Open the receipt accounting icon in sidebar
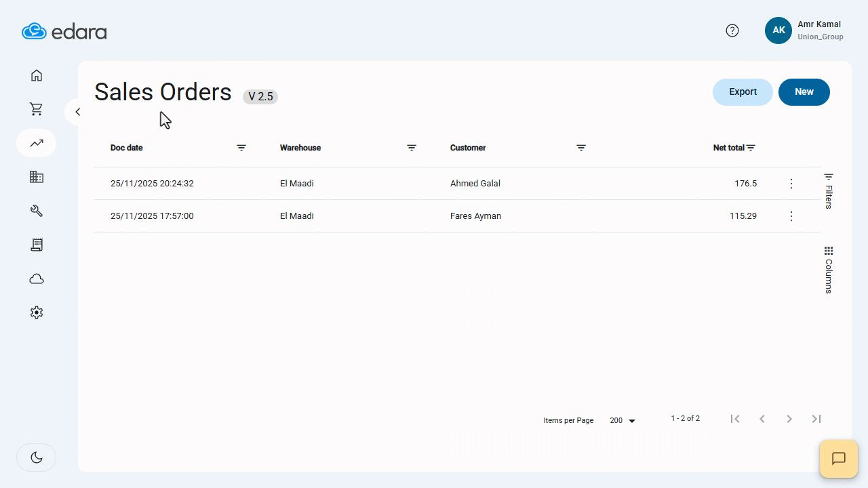 tap(37, 245)
